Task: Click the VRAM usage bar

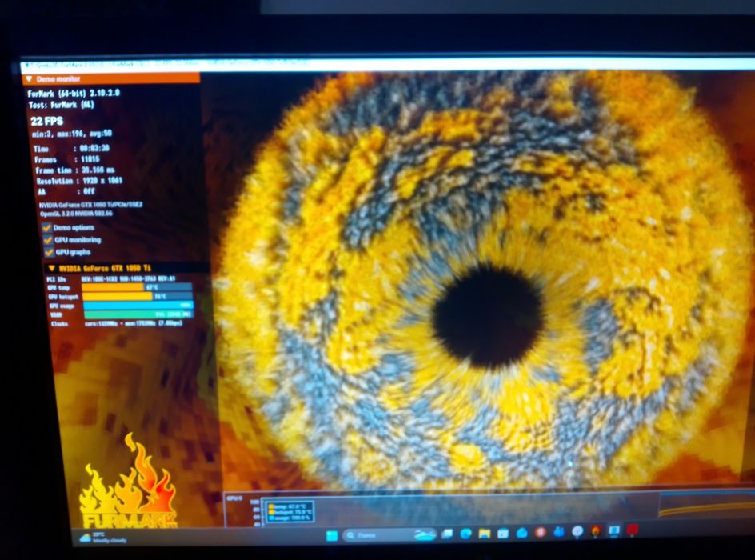Action: [138, 314]
